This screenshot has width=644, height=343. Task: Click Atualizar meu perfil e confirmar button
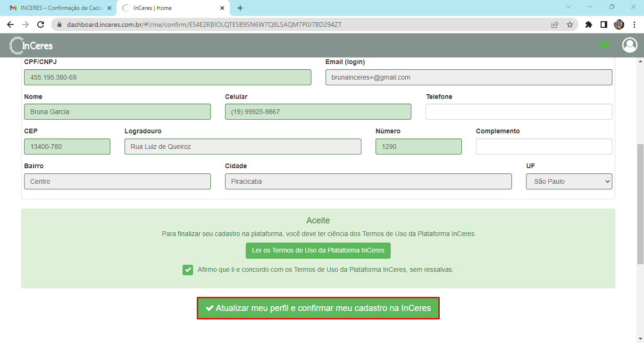(x=318, y=308)
